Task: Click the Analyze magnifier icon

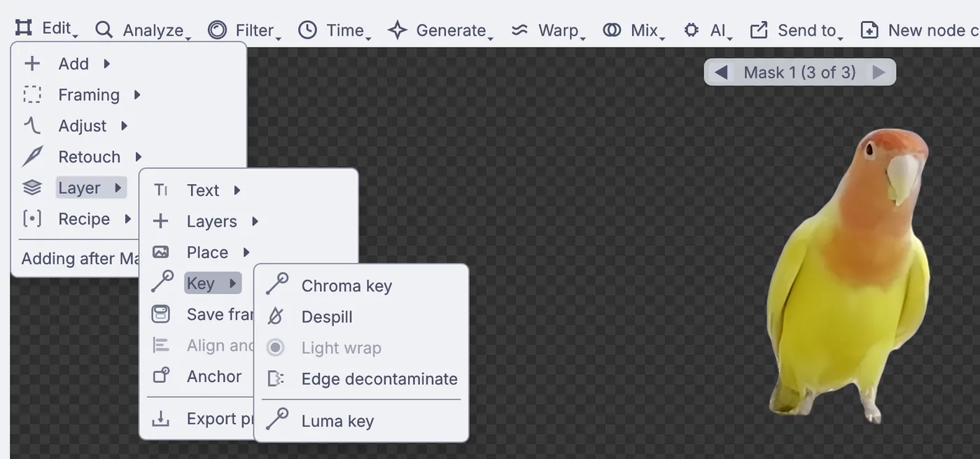Action: click(104, 30)
